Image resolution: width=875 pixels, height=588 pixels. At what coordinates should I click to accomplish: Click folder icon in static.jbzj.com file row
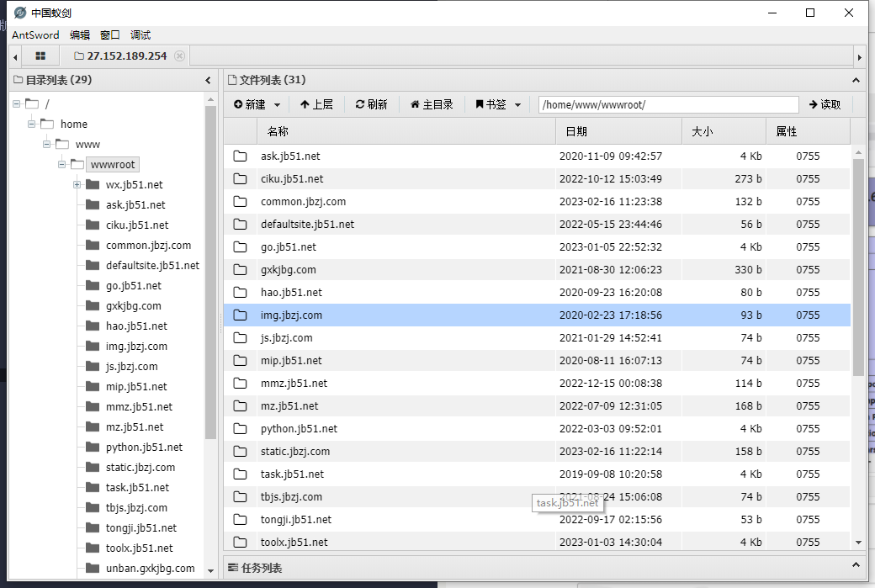coord(240,452)
